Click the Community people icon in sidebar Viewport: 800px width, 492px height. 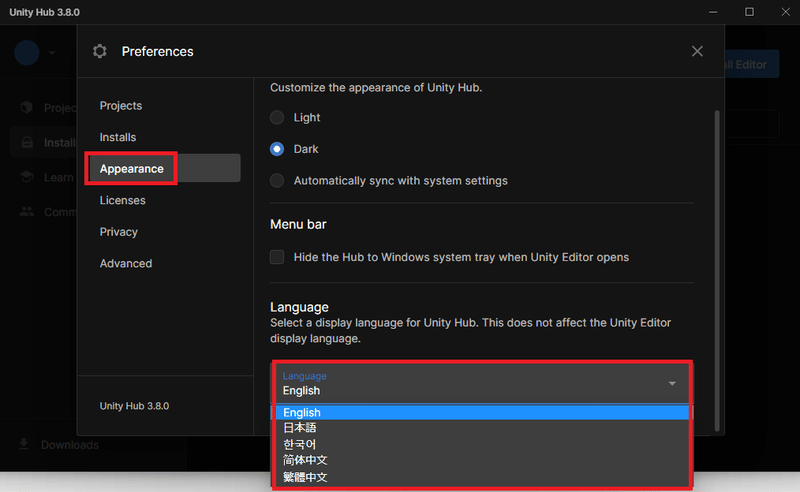[27, 211]
